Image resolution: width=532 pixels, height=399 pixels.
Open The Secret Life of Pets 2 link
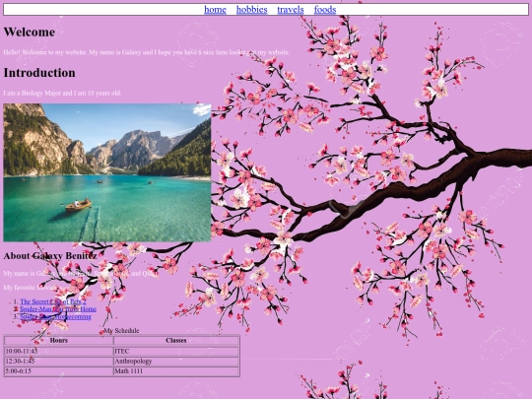pos(53,301)
